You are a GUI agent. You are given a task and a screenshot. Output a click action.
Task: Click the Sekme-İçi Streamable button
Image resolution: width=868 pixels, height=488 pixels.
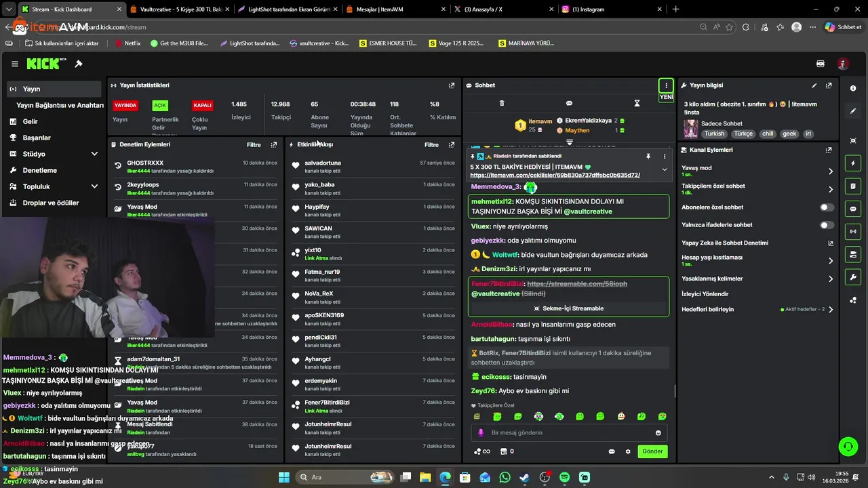tap(568, 308)
